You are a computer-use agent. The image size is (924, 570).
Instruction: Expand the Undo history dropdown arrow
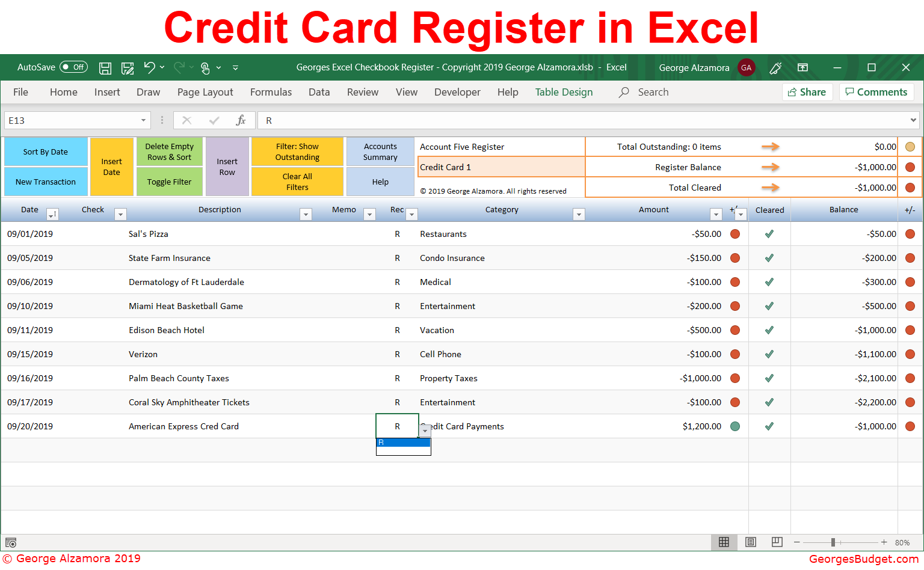pos(162,67)
